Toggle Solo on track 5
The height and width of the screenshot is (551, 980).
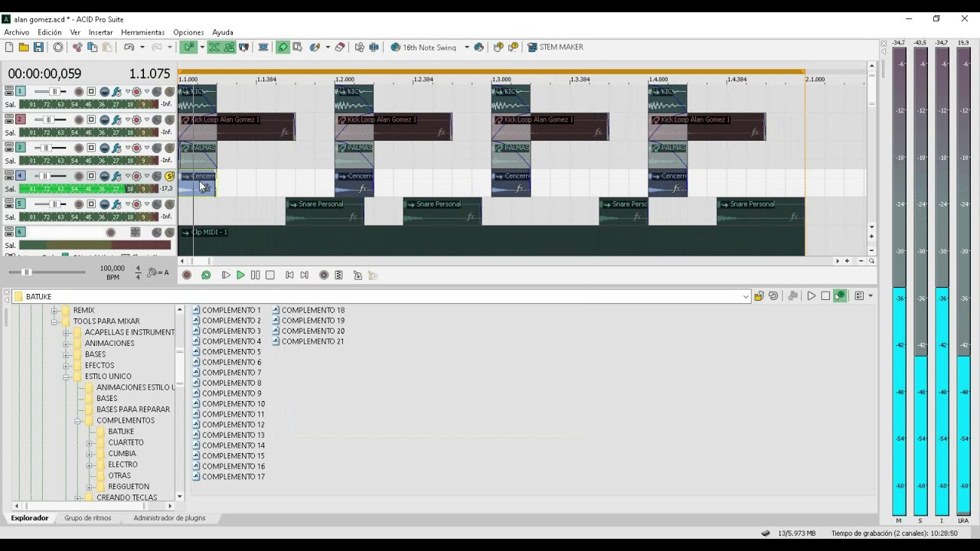pyautogui.click(x=170, y=204)
